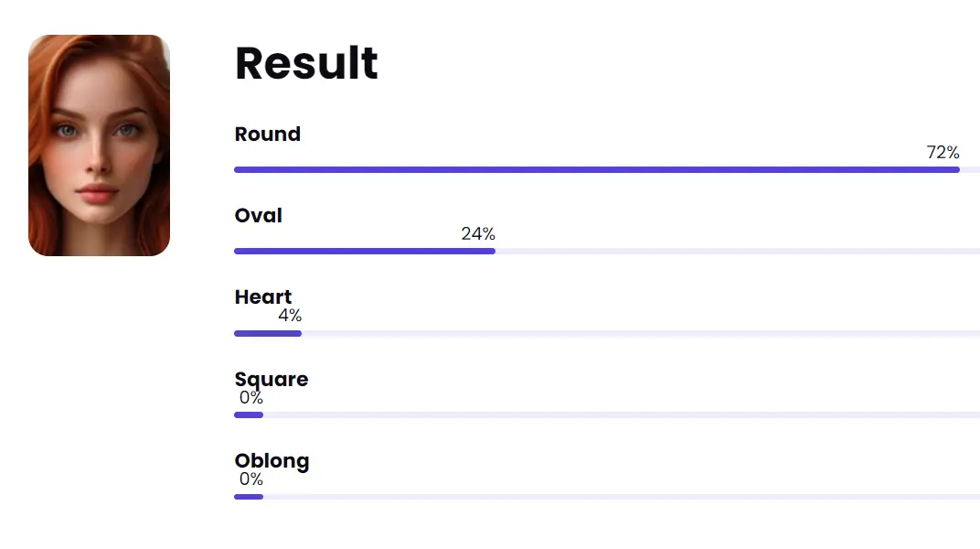Click the 72% value for Round
This screenshot has height=549, width=980.
click(x=943, y=153)
